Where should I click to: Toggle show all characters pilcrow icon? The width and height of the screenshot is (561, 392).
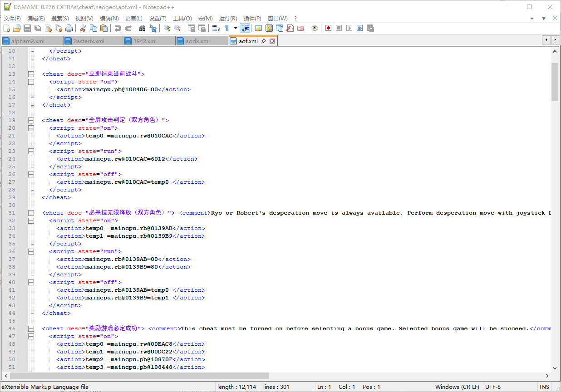point(226,28)
